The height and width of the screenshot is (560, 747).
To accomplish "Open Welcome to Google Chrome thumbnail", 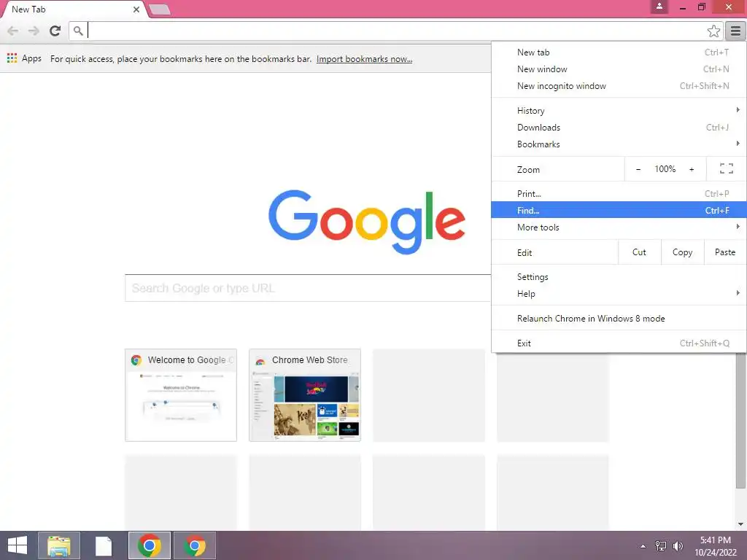I will tap(181, 395).
